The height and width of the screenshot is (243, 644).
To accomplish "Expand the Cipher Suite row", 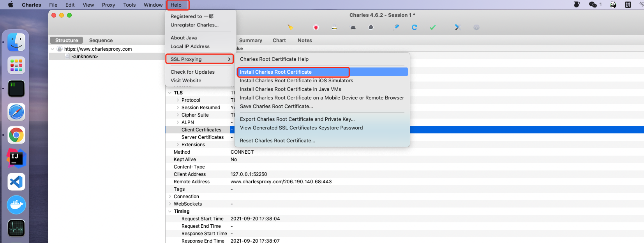I will (x=178, y=115).
